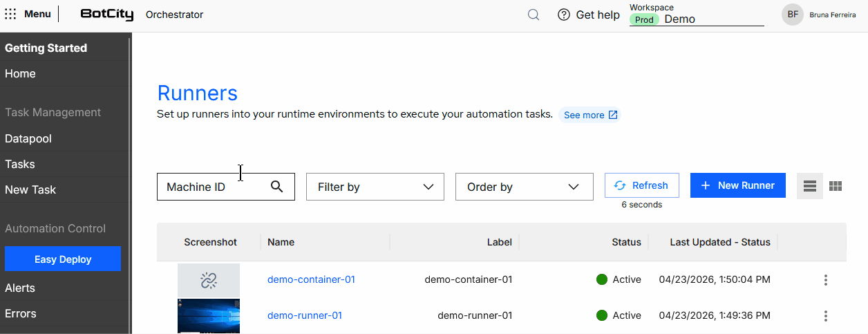Viewport: 868px width, 334px height.
Task: Click demo-container-01 broken-link screenshot thumbnail
Action: [209, 280]
